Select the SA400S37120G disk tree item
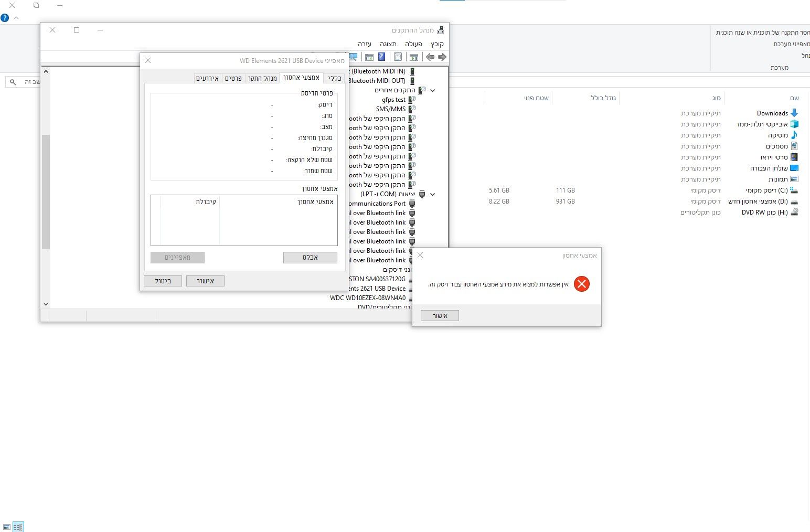The width and height of the screenshot is (810, 532). tap(377, 279)
